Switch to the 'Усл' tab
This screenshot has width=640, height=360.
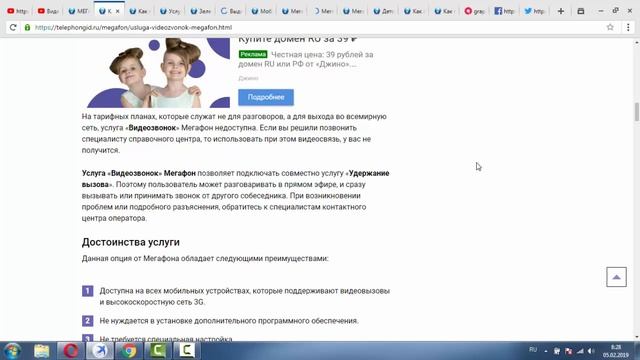tap(170, 11)
